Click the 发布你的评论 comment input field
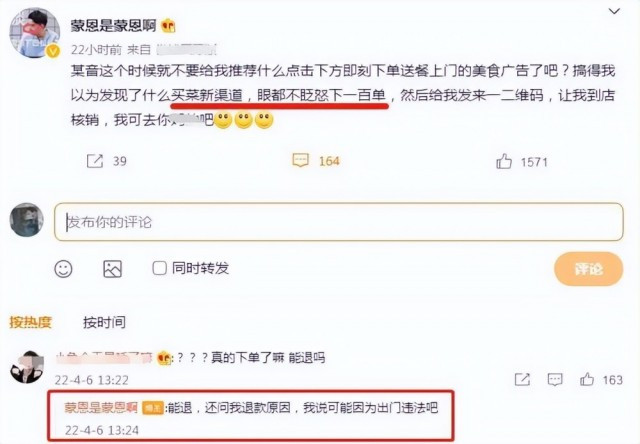This screenshot has height=444, width=640. click(x=338, y=222)
